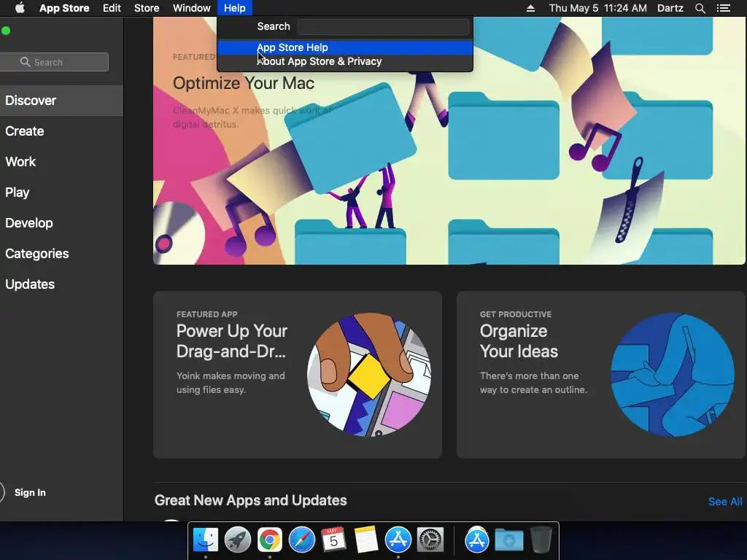
Task: Click the App Store Dock icon left of System Preferences
Action: pyautogui.click(x=398, y=540)
